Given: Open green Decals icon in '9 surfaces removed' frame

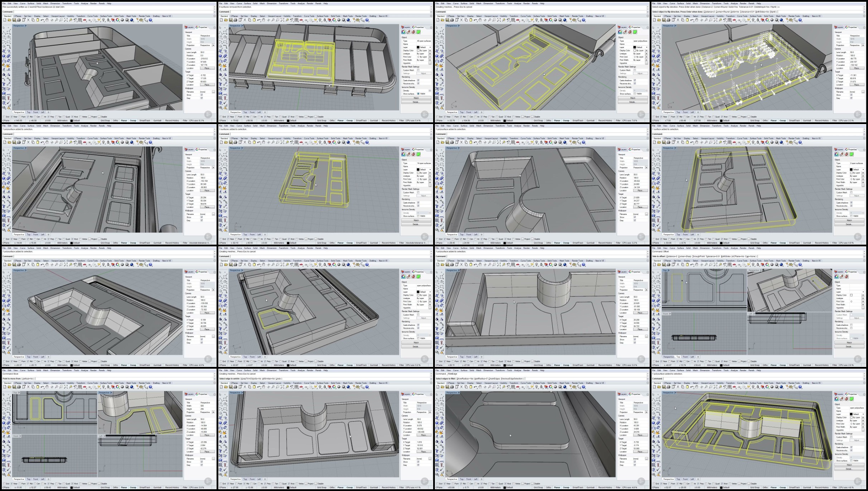Looking at the screenshot, I should coord(418,32).
